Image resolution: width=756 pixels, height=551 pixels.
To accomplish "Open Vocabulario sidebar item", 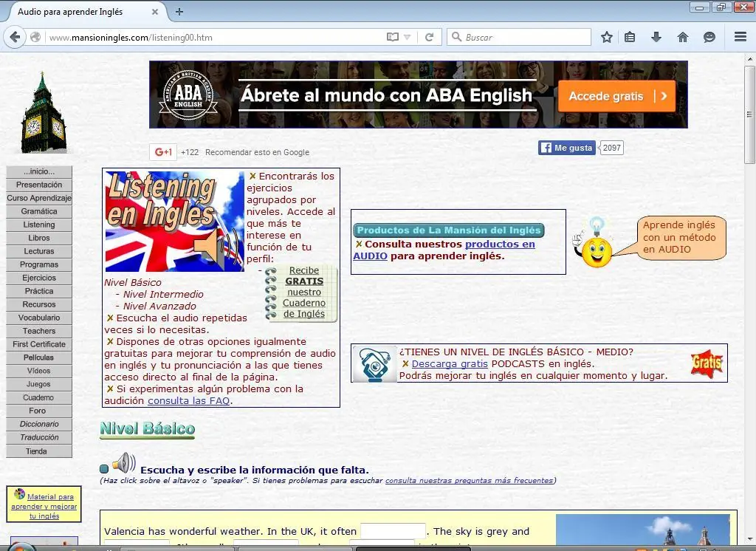I will pos(39,318).
